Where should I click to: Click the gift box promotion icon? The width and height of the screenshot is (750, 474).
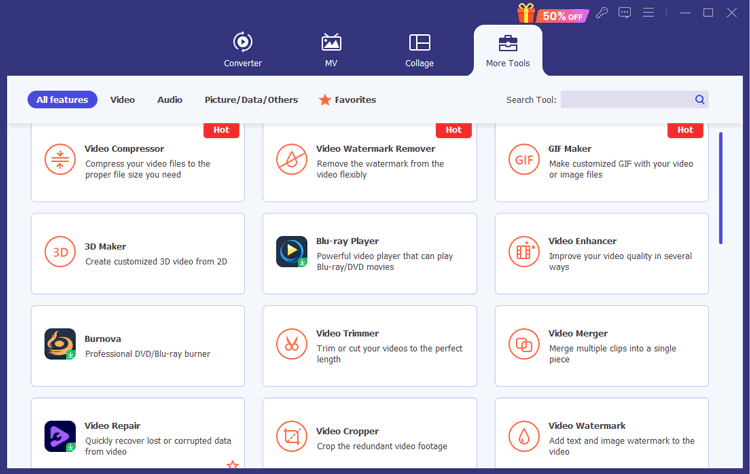click(526, 13)
